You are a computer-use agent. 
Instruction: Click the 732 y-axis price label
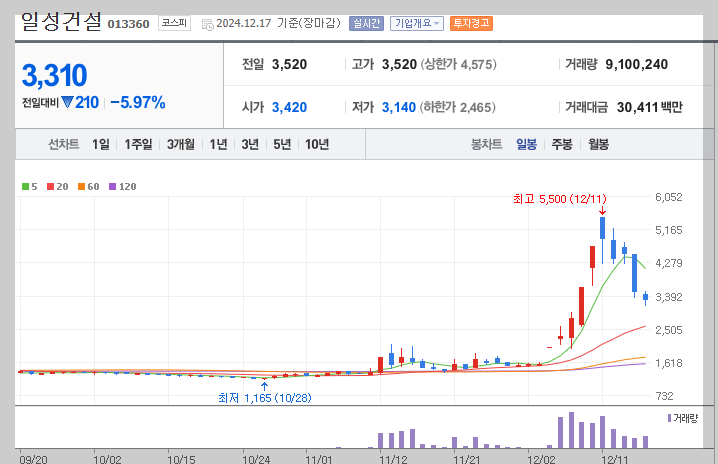pyautogui.click(x=664, y=396)
